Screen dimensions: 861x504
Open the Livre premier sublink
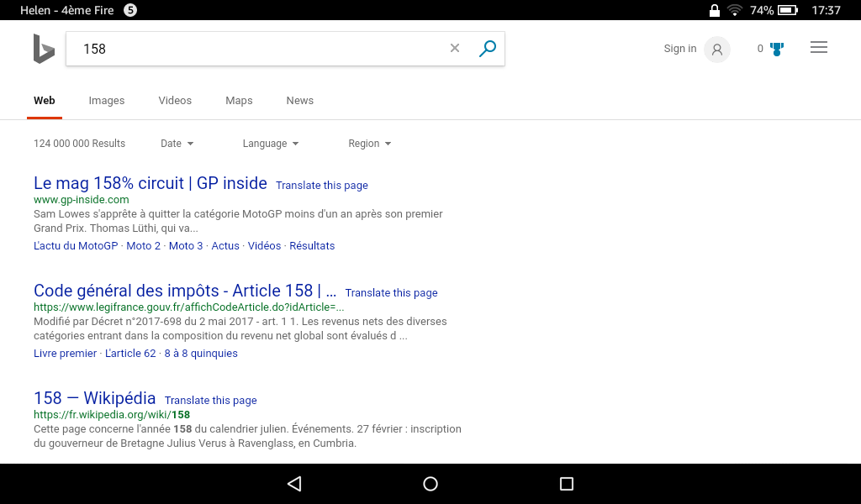pos(65,353)
